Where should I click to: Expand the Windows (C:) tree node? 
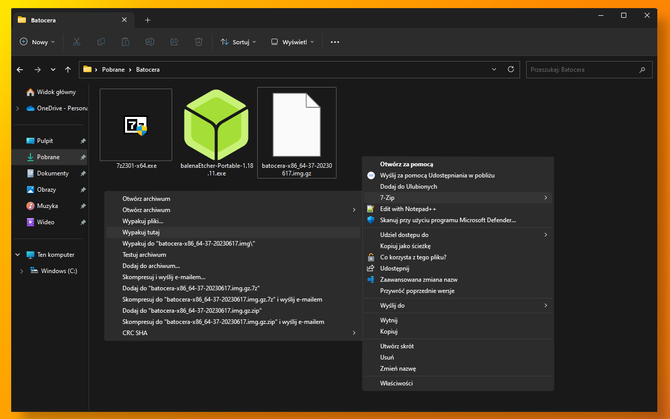click(x=21, y=271)
